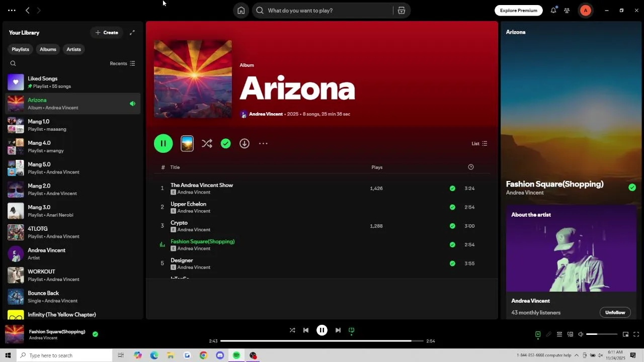The width and height of the screenshot is (644, 362).
Task: Toggle repeat in the player bar
Action: tap(352, 330)
